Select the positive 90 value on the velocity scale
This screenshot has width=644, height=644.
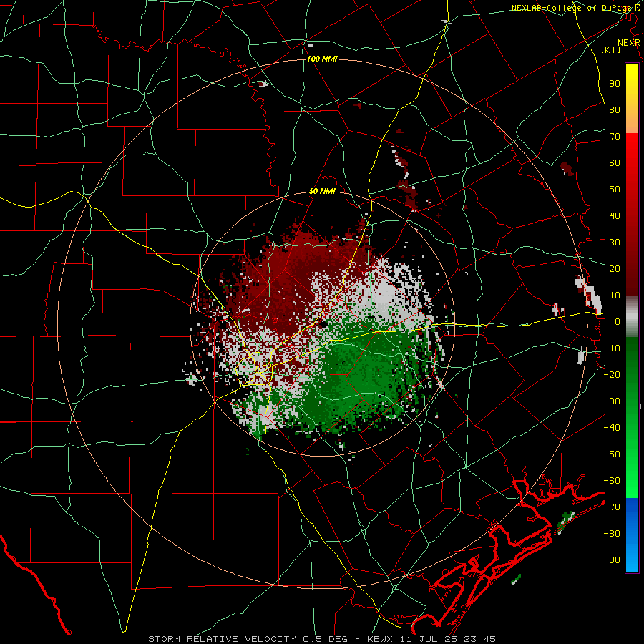[615, 84]
